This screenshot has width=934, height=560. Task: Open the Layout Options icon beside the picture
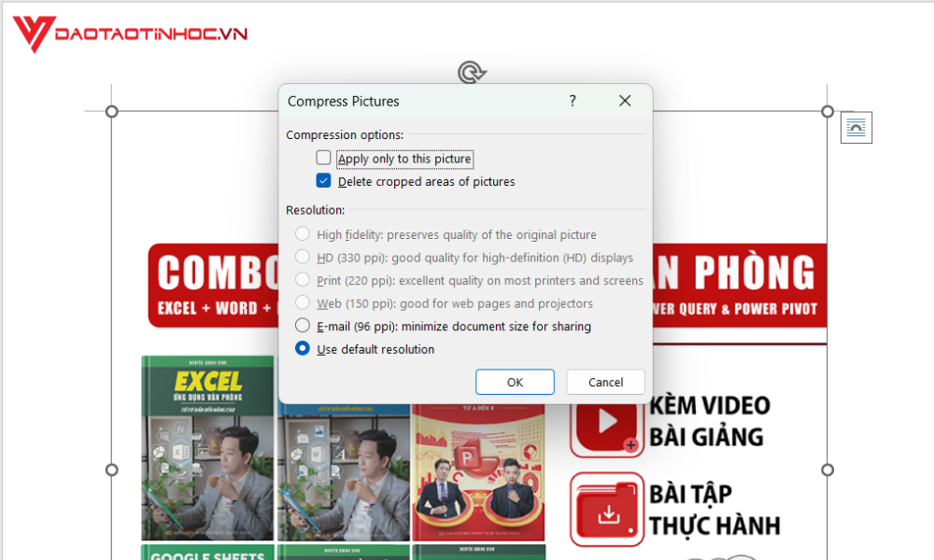coord(856,127)
